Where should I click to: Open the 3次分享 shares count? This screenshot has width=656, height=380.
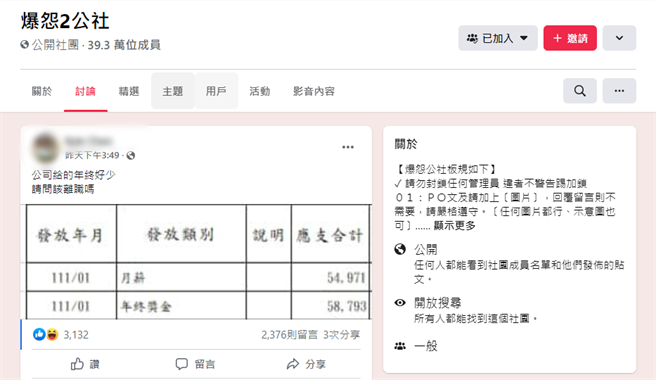341,335
